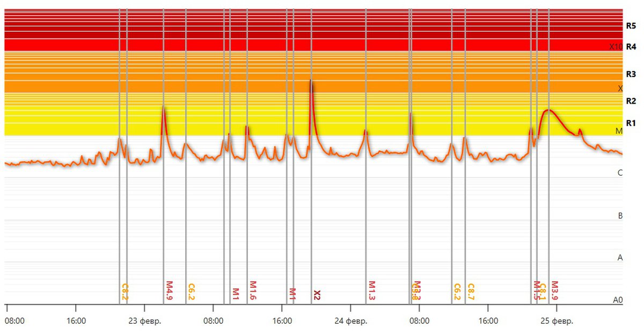
Task: Select the M4.9 flare marker label
Action: [x=169, y=290]
